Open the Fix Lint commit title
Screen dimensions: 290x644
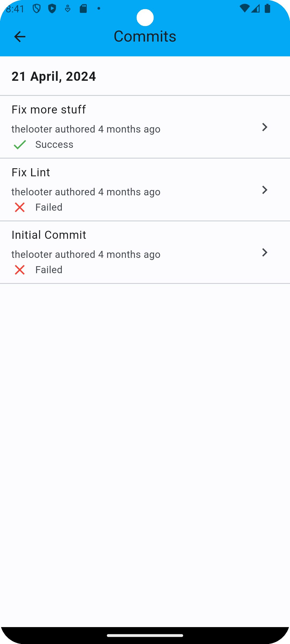31,172
